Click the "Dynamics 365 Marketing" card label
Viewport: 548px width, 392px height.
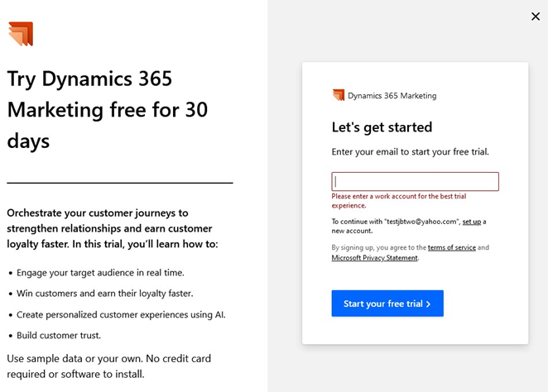click(x=392, y=96)
